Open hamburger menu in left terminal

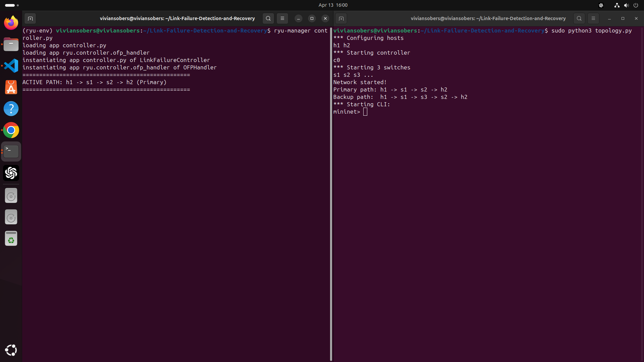click(x=282, y=18)
